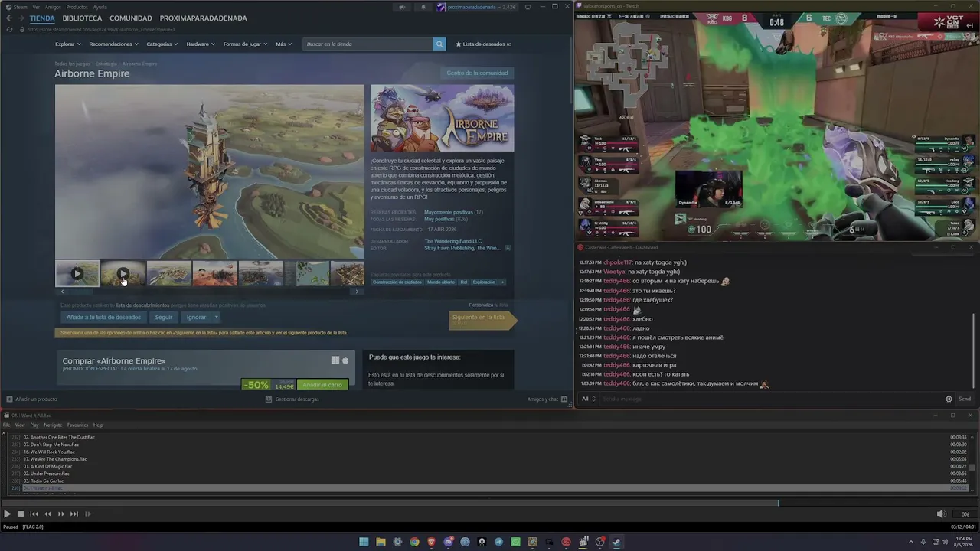
Task: Skip to next track in music player
Action: [x=74, y=514]
